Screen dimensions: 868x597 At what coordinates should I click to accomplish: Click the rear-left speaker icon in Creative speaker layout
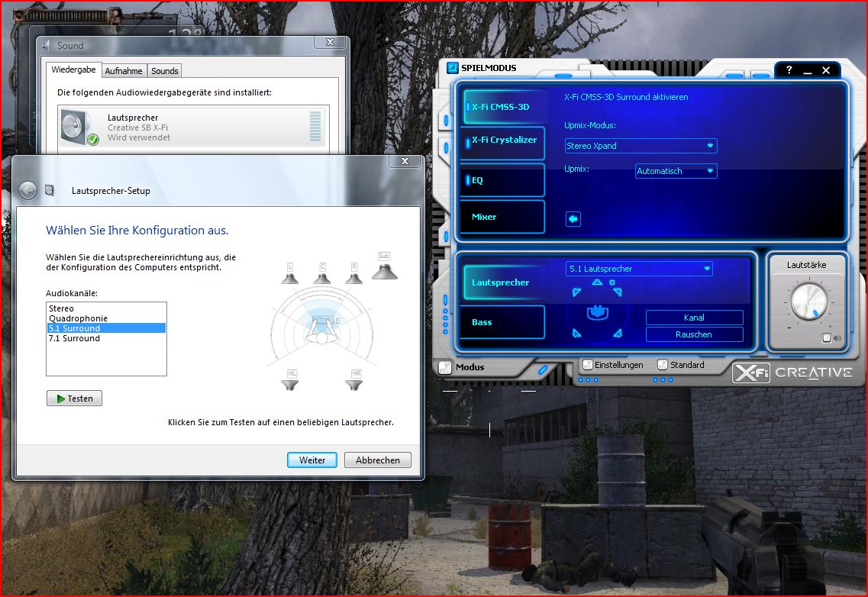(x=577, y=333)
